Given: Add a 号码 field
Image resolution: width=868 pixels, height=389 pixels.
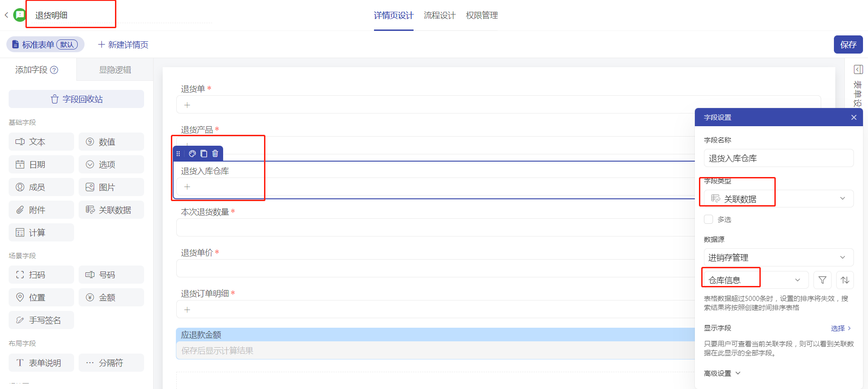Looking at the screenshot, I should 111,275.
